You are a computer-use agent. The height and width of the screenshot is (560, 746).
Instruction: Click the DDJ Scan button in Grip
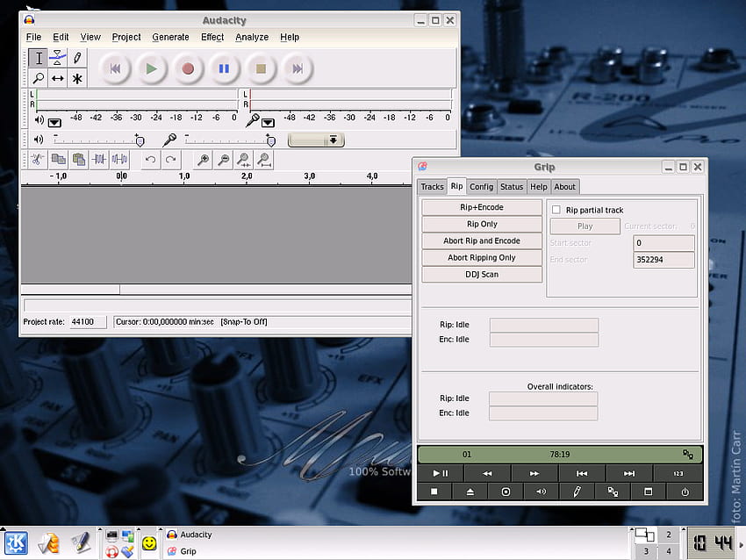(x=482, y=275)
